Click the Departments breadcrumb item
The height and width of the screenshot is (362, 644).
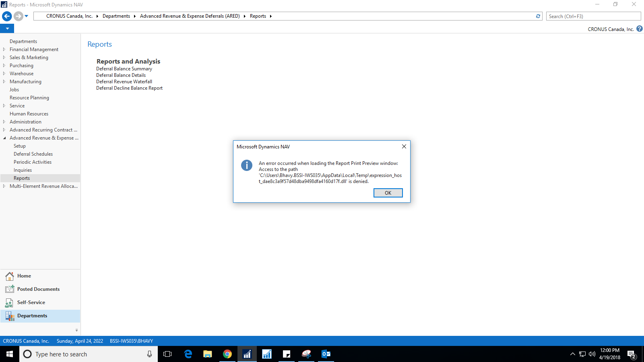116,16
